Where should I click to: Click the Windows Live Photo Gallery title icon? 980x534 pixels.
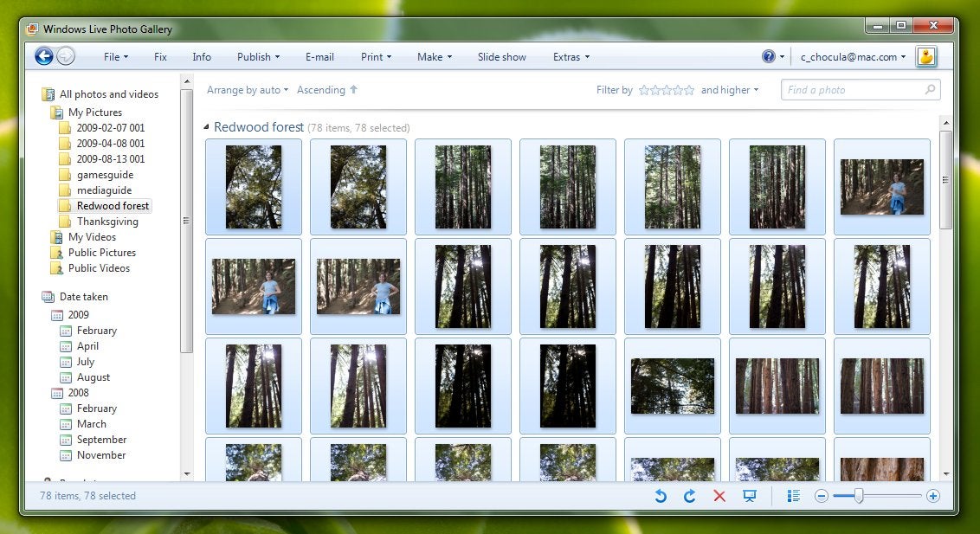click(x=33, y=29)
